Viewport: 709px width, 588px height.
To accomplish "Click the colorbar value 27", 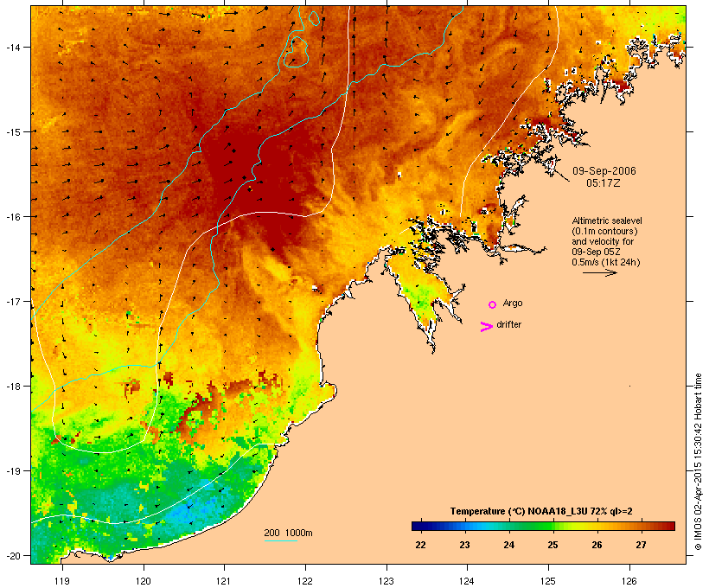I will [641, 545].
